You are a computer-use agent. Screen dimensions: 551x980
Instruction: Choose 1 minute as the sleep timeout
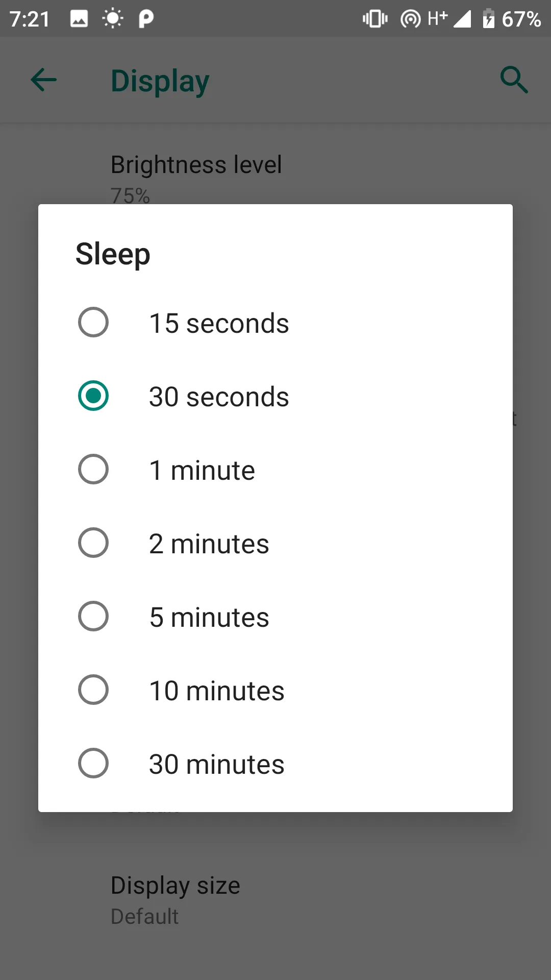[x=202, y=470]
